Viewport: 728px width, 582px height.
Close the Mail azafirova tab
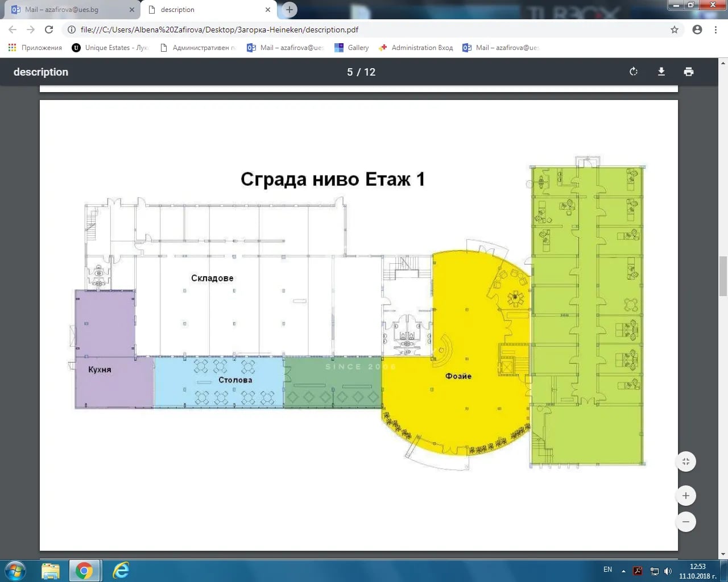click(x=131, y=10)
